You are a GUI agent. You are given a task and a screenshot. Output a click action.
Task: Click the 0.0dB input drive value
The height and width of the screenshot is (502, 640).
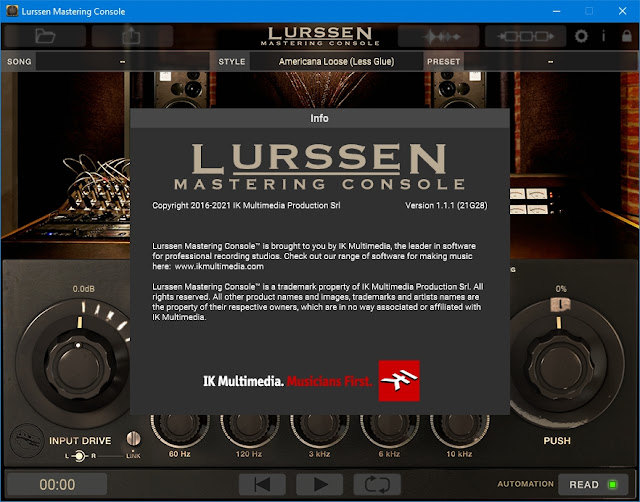tap(84, 289)
